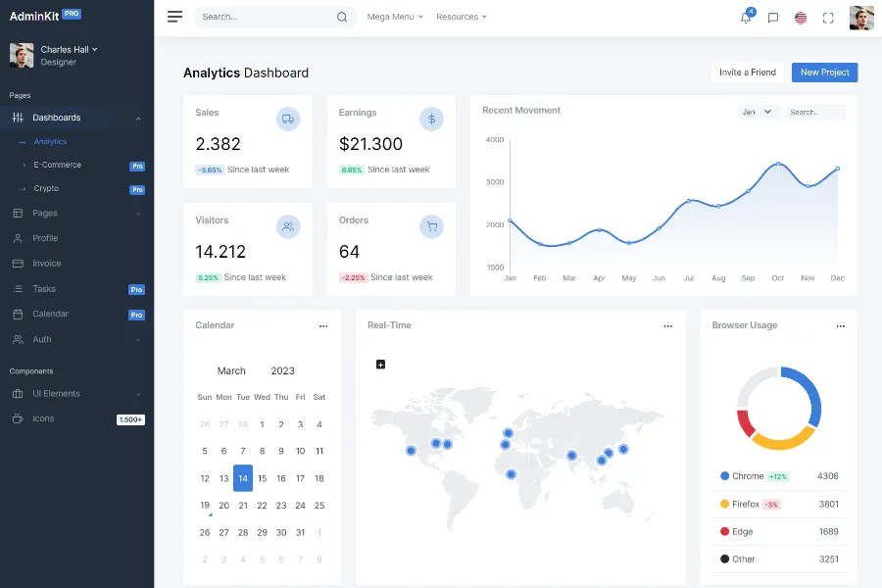The width and height of the screenshot is (882, 588).
Task: Click the Invite a Friend button
Action: (x=747, y=73)
